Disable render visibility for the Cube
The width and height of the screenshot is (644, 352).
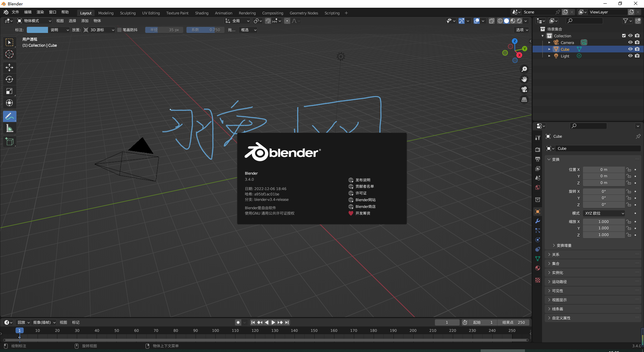pos(637,49)
